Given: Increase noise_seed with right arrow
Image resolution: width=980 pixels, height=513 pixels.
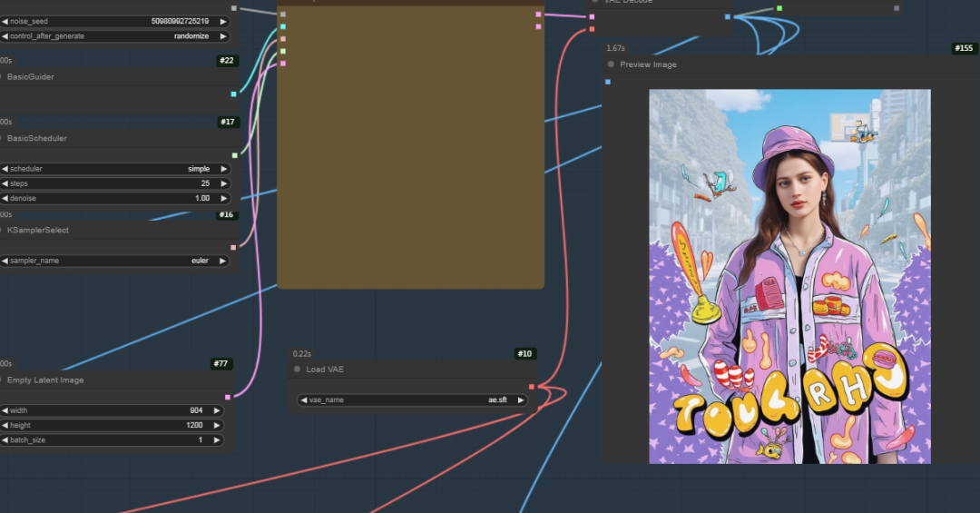Looking at the screenshot, I should (223, 21).
